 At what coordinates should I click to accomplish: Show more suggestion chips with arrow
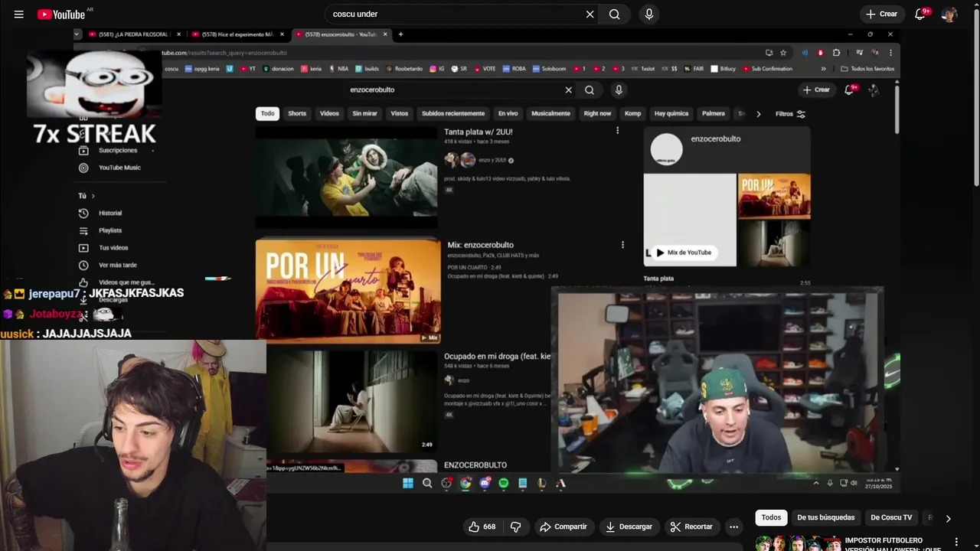pyautogui.click(x=948, y=518)
